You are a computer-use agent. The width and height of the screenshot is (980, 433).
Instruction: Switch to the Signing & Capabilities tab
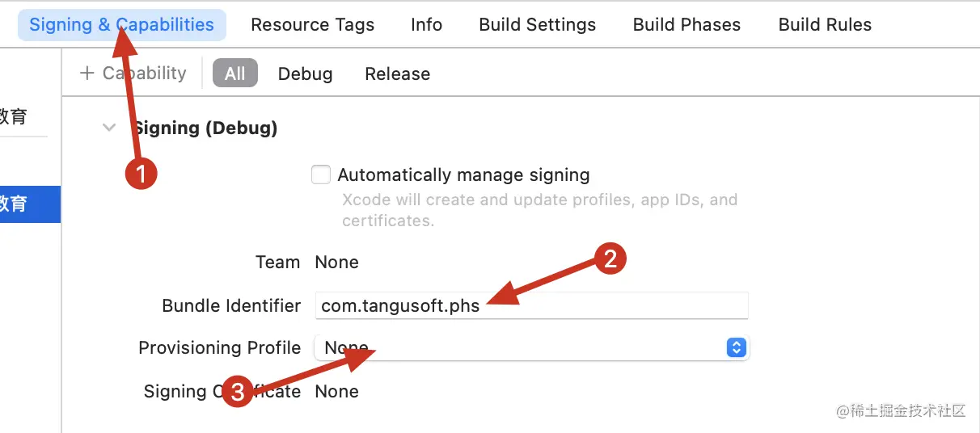[x=121, y=25]
